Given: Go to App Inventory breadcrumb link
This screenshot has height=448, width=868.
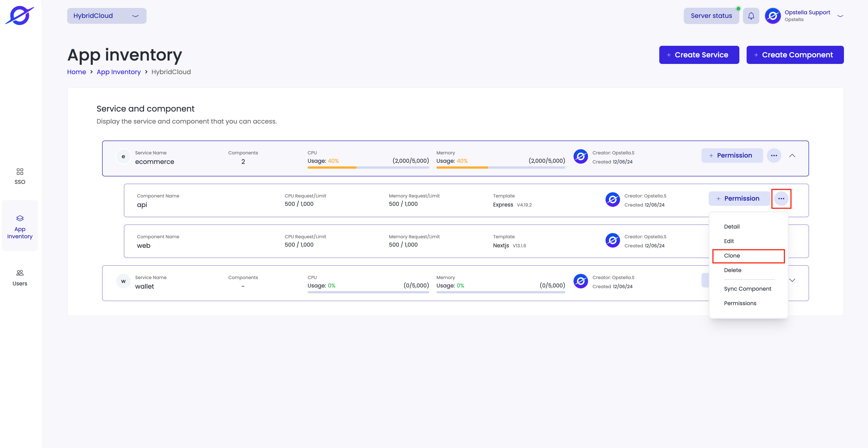Looking at the screenshot, I should (119, 72).
